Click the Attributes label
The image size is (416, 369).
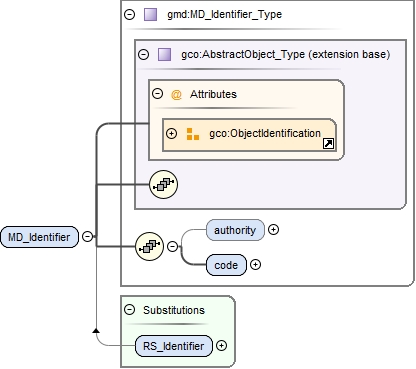213,94
